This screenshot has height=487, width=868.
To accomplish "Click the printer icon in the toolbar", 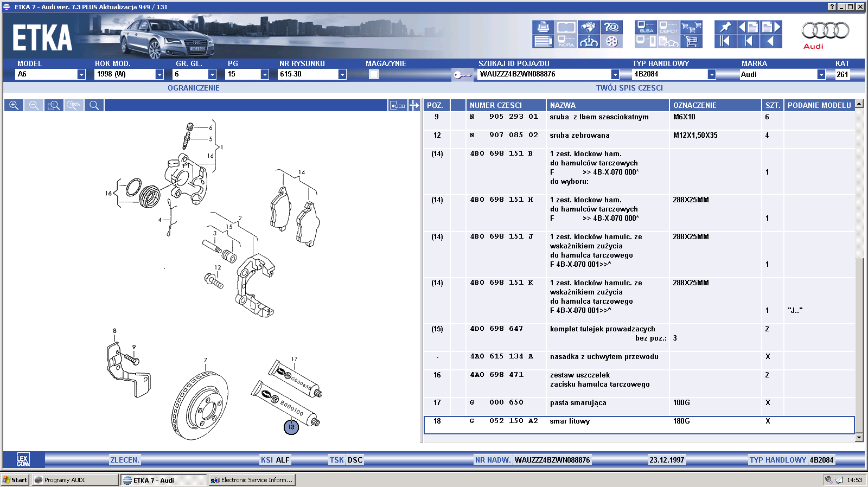I will (x=543, y=27).
